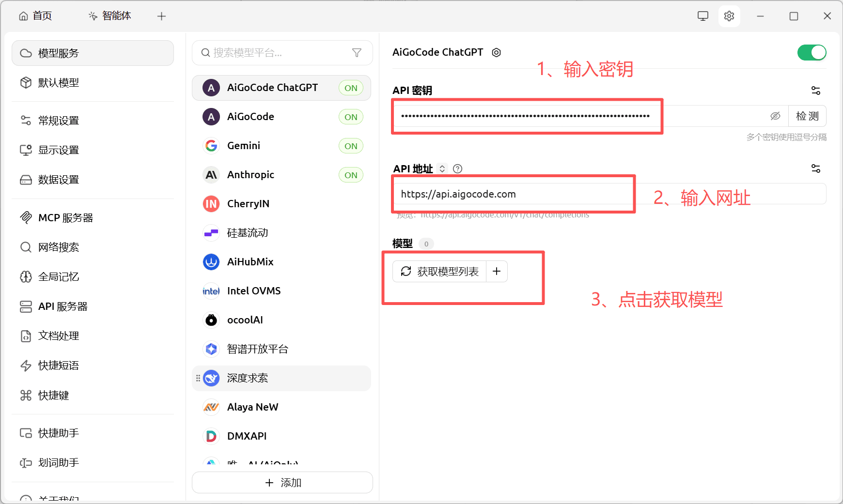Open the 首页 home tab
843x504 pixels.
click(35, 16)
